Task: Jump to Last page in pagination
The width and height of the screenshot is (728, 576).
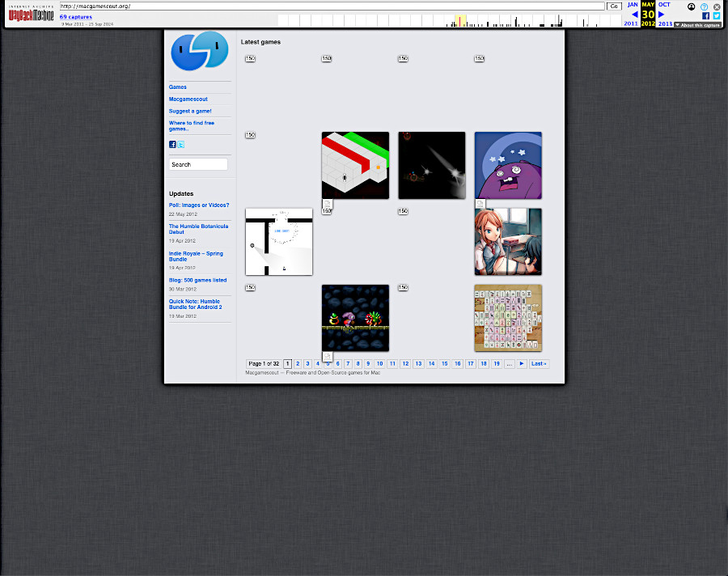Action: (539, 364)
